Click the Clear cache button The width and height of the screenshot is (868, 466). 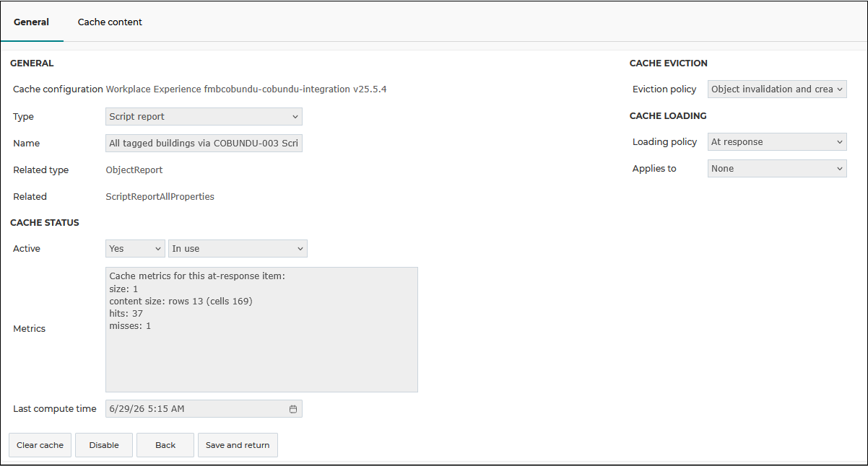40,445
